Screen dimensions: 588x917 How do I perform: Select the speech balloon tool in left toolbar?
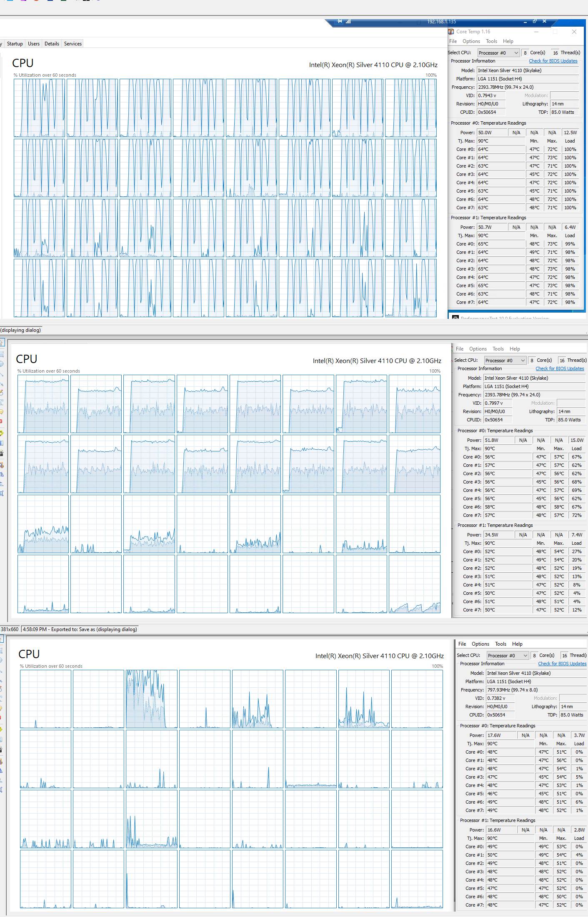2,412
